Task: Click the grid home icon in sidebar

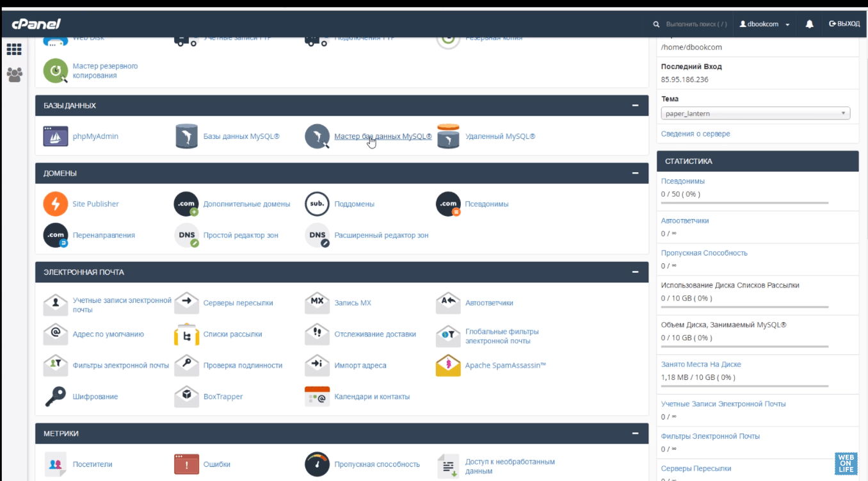Action: [14, 49]
